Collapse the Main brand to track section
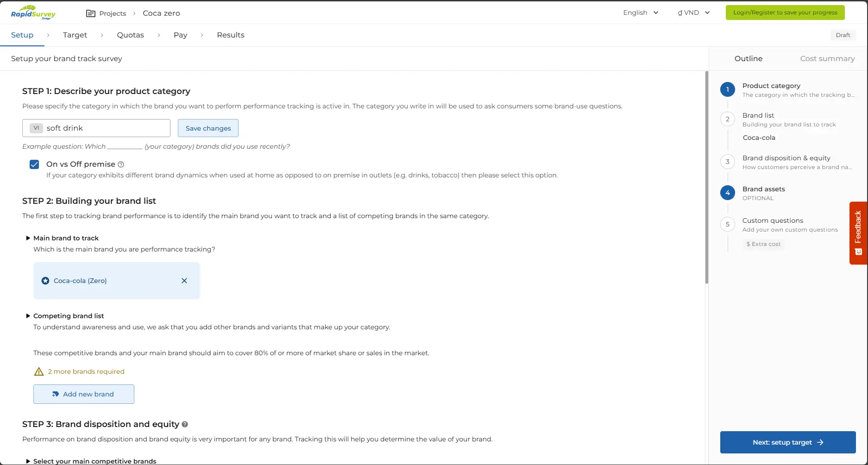868x465 pixels. coord(28,238)
